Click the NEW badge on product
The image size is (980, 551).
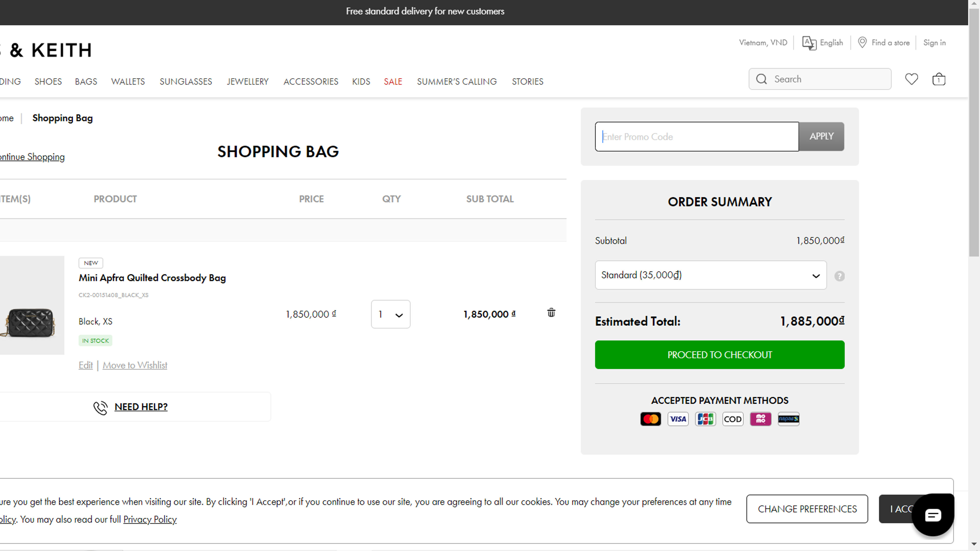pos(91,263)
